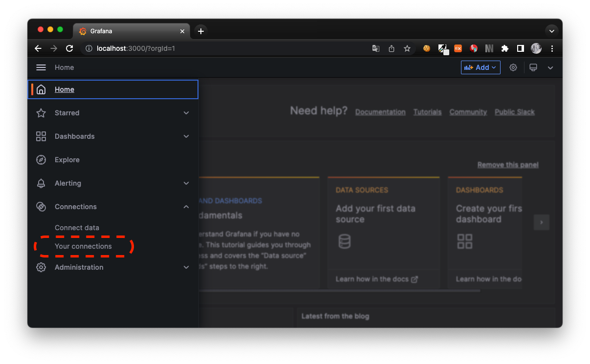
Task: Click the panel horizontal scrollbar
Action: point(340,291)
